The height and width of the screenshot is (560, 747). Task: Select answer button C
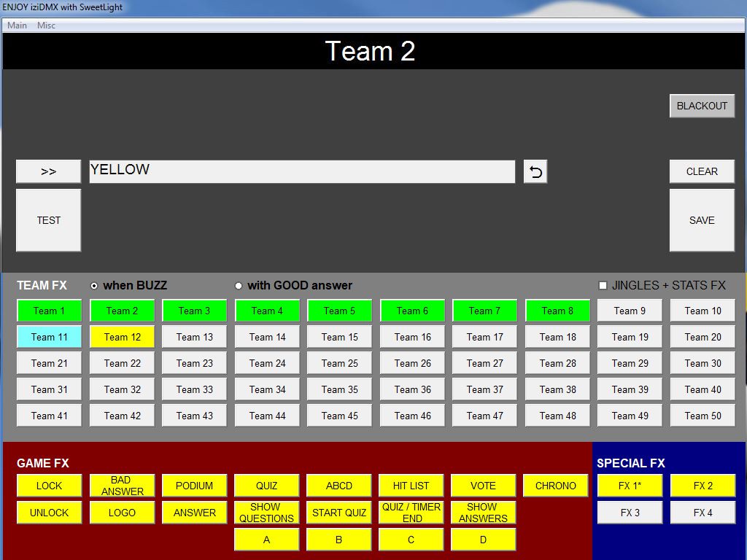[411, 540]
